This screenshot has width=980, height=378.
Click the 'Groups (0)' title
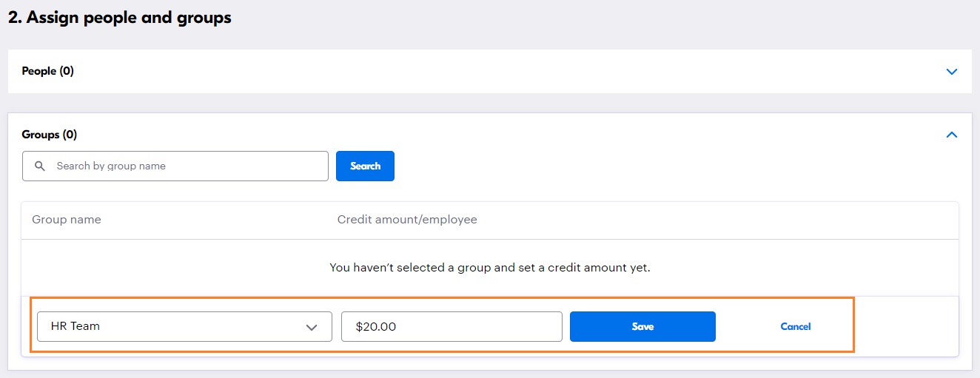click(50, 135)
